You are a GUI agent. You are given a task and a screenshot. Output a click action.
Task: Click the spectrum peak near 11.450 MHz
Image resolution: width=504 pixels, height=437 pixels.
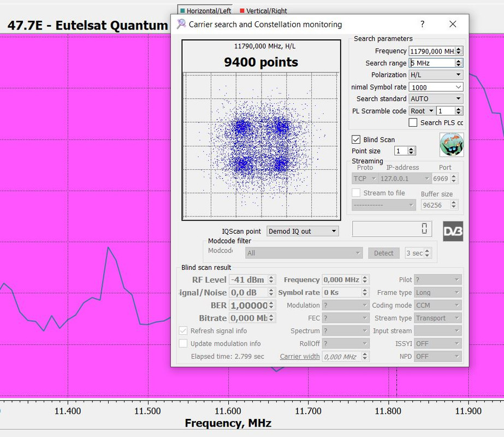click(108, 247)
